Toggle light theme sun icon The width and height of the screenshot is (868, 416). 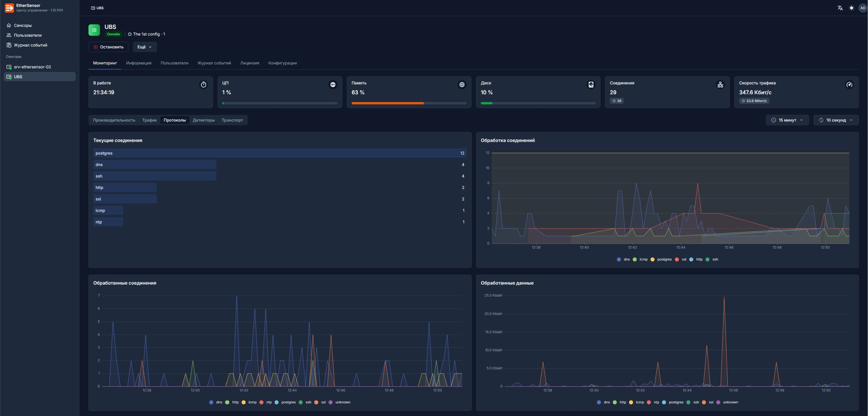point(851,8)
